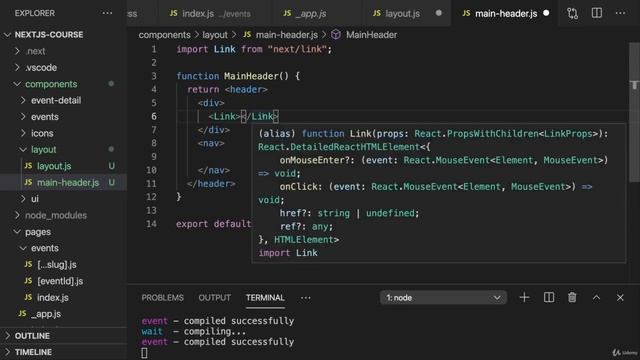Click the MainHeader symbol icon in breadcrumb
640x360 pixels.
coord(336,35)
